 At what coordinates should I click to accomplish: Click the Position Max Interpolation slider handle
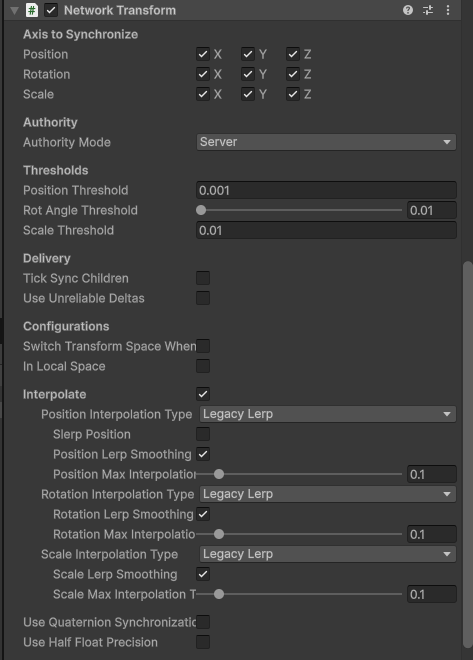(x=219, y=474)
